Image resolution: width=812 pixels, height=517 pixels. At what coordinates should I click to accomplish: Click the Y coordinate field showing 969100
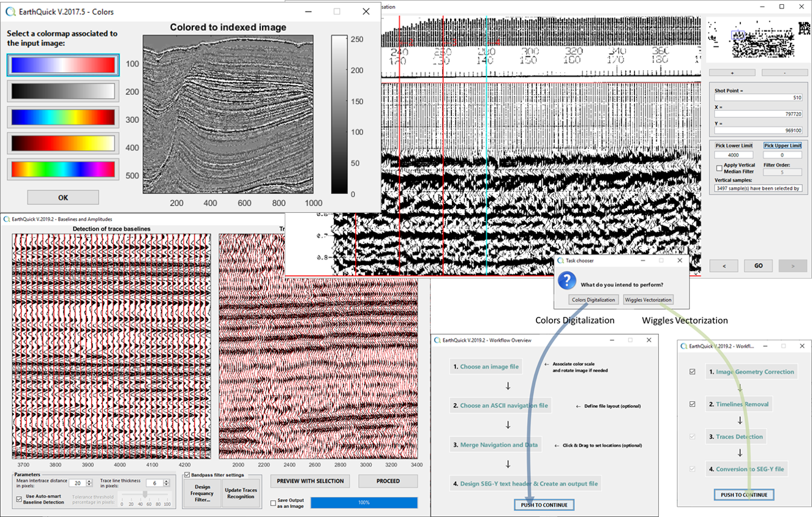click(x=759, y=130)
